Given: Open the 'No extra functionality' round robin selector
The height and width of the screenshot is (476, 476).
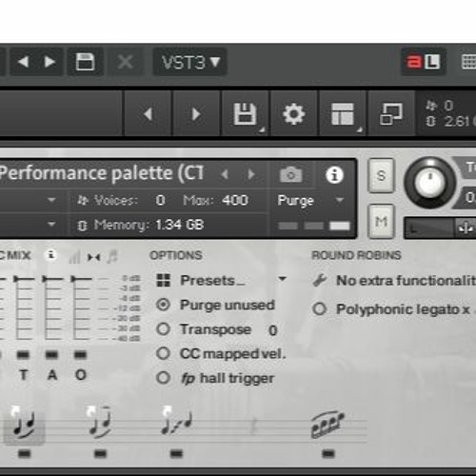Looking at the screenshot, I should pos(406,281).
